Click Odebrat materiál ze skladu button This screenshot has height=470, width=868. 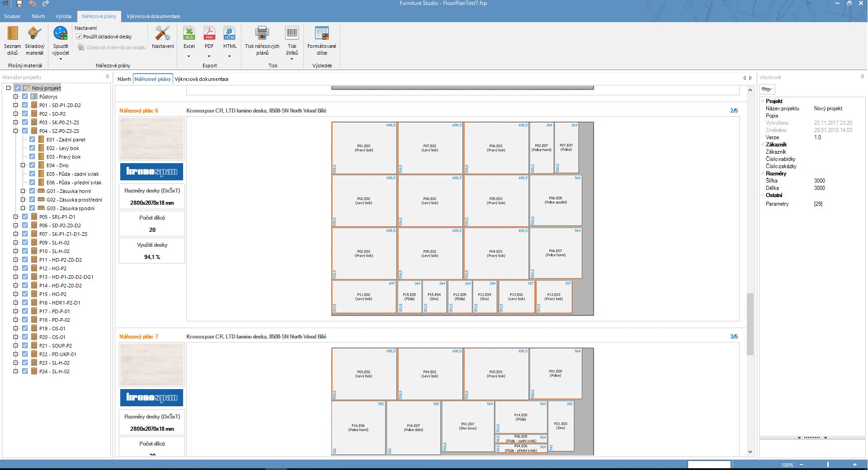[112, 47]
